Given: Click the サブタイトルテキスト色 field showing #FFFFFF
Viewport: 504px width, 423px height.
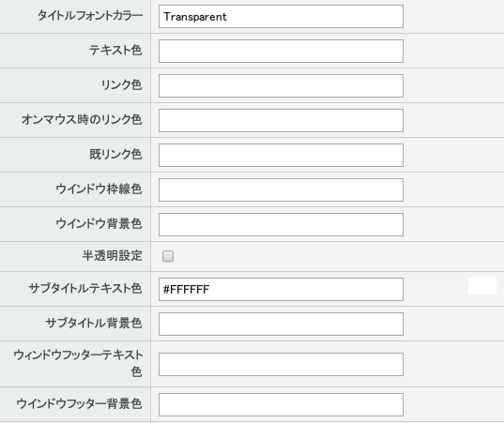Looking at the screenshot, I should tap(281, 290).
